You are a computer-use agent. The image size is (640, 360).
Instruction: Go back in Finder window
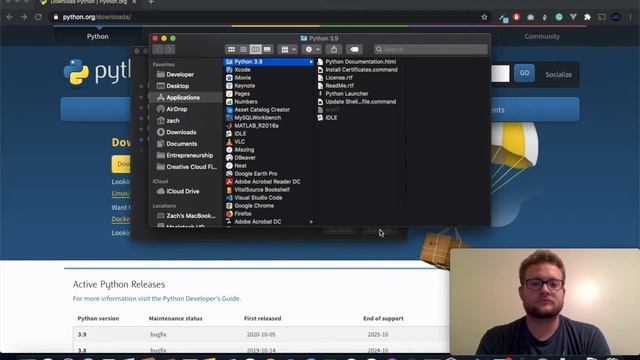point(158,49)
